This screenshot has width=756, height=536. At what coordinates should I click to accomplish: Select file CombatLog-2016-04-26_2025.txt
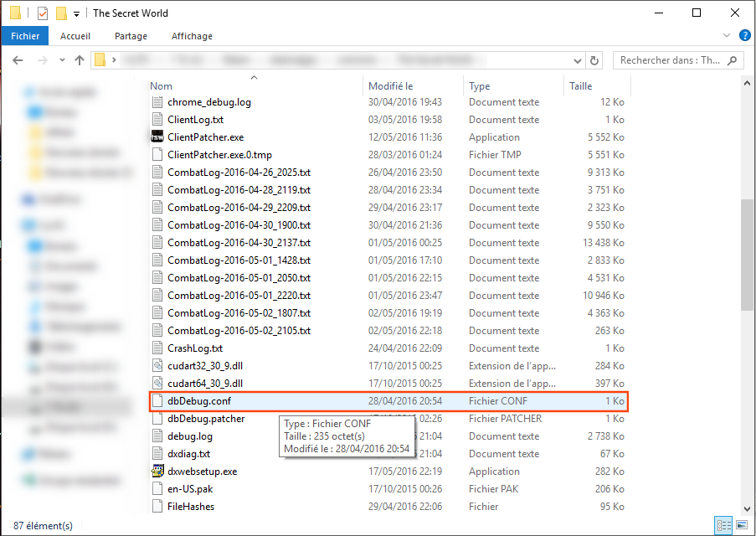click(239, 173)
